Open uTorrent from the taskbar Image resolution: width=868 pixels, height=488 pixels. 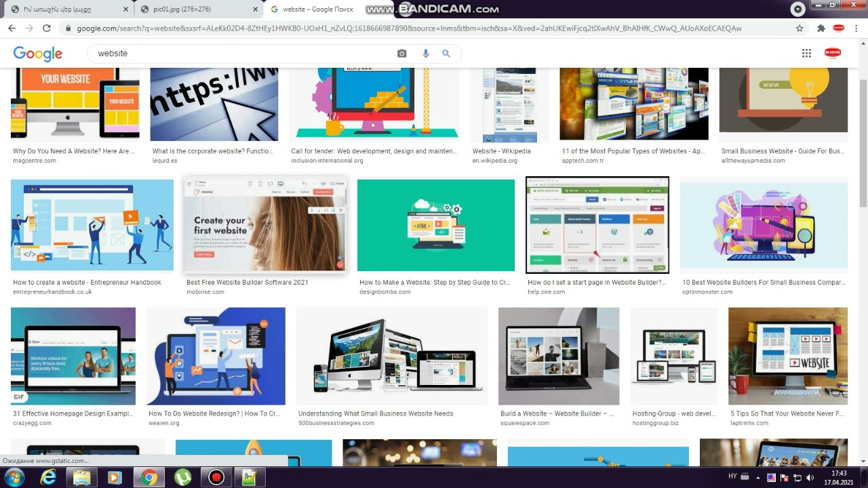click(x=183, y=477)
